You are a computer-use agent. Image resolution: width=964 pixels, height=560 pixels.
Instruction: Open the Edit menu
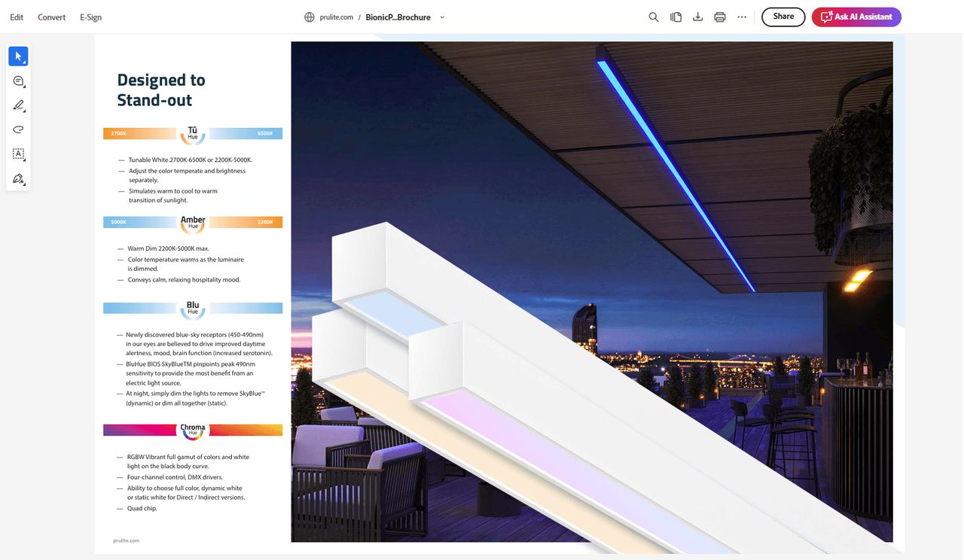pos(16,17)
